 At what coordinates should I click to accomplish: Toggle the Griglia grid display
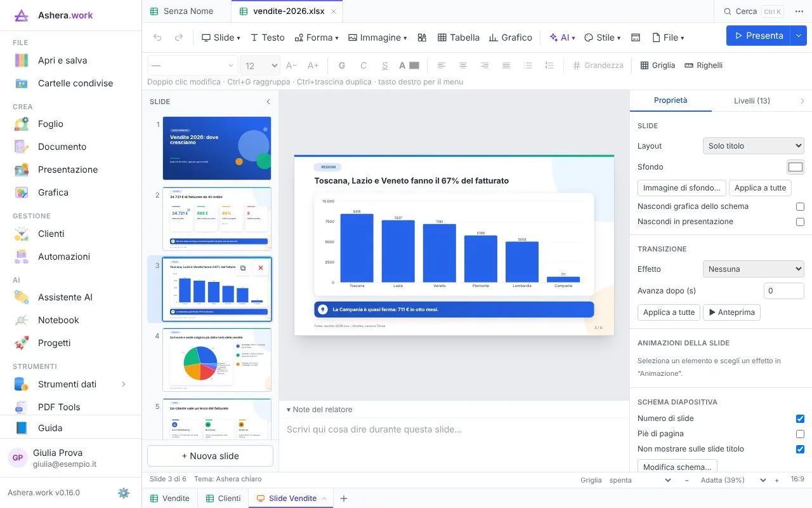pos(658,65)
